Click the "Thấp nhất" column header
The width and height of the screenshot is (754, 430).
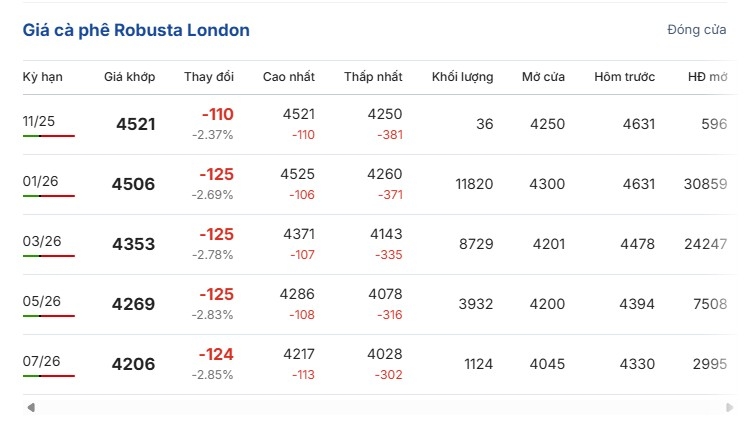[373, 77]
